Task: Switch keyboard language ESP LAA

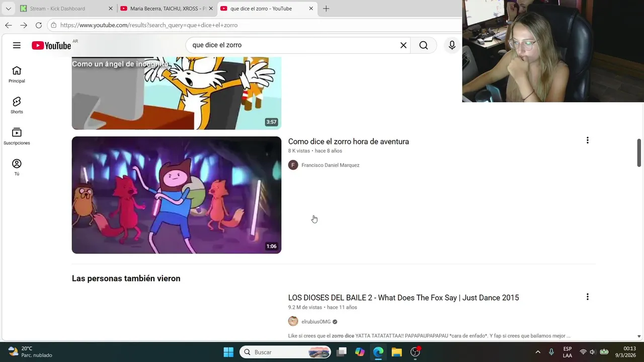Action: pyautogui.click(x=568, y=352)
